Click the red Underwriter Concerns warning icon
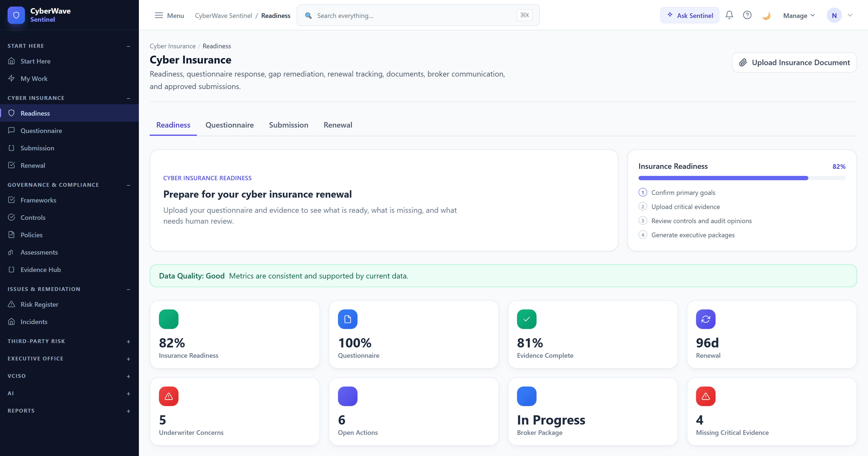 point(168,396)
